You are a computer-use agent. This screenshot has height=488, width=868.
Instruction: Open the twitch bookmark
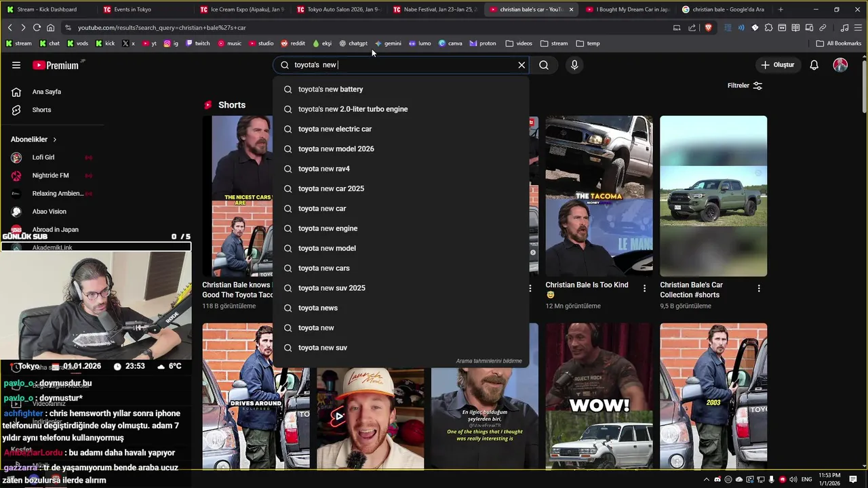[x=197, y=43]
